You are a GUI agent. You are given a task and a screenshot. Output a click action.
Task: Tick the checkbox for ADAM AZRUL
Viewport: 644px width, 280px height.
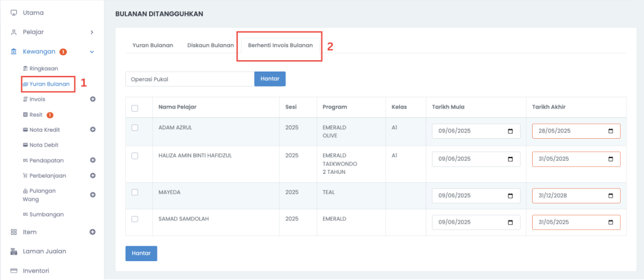click(135, 128)
